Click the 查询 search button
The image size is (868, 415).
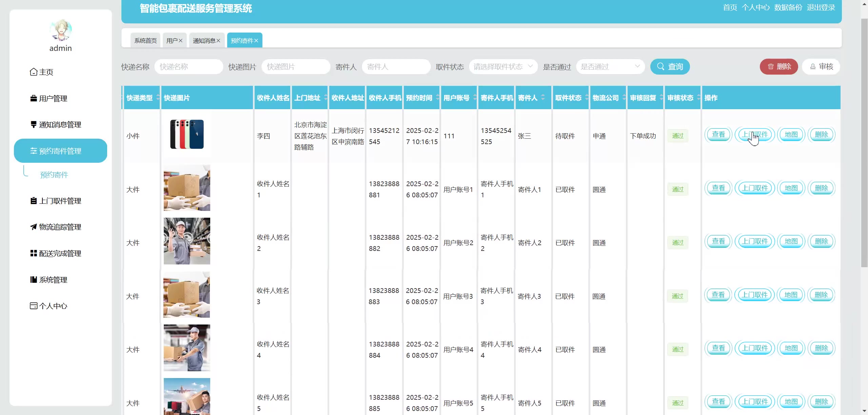click(x=670, y=67)
